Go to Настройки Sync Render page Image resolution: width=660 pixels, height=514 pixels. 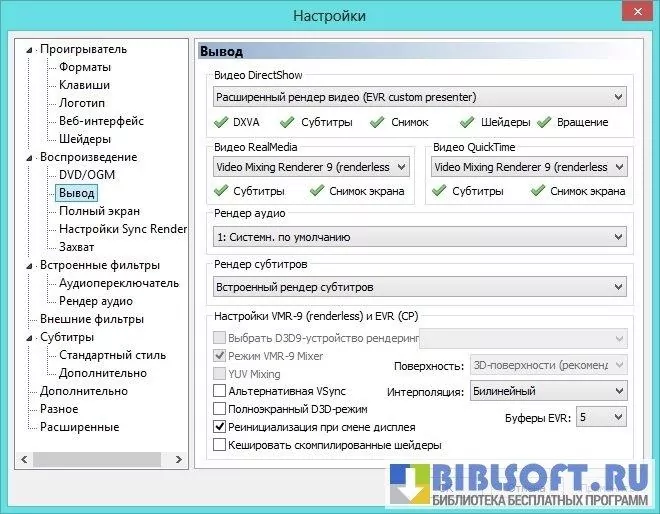click(x=122, y=229)
